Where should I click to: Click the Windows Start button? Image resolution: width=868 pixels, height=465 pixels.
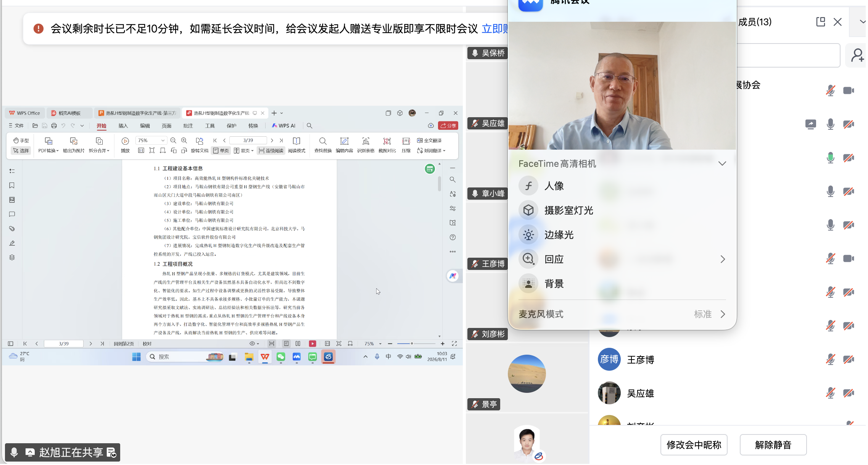[x=136, y=357]
